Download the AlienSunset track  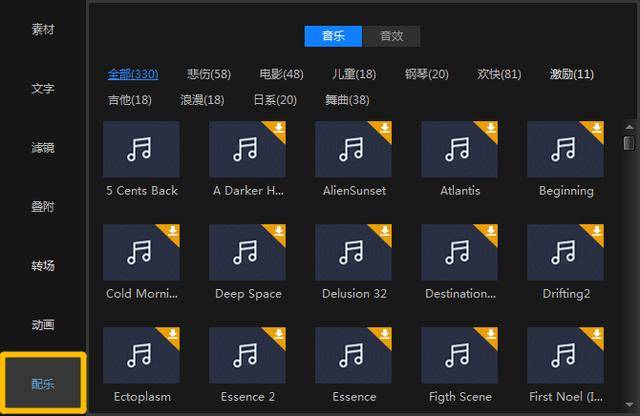[384, 128]
